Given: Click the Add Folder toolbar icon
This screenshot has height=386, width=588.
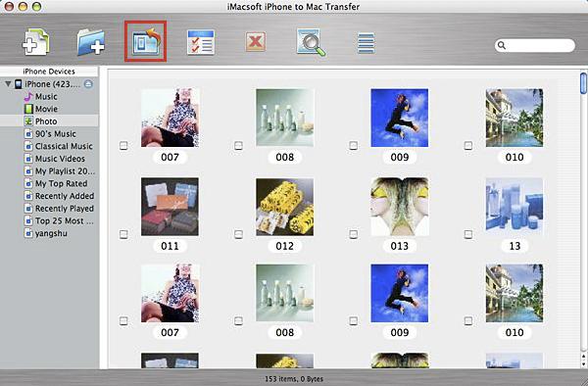Looking at the screenshot, I should click(91, 42).
